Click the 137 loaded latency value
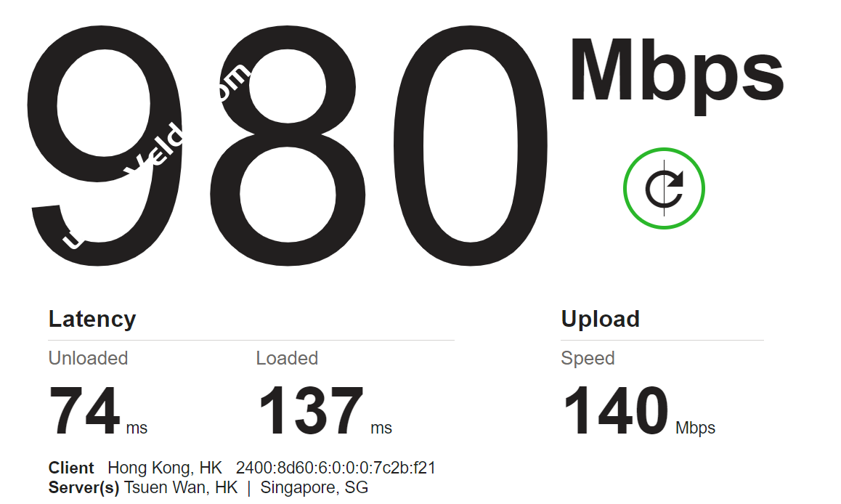The image size is (841, 504). tap(311, 411)
